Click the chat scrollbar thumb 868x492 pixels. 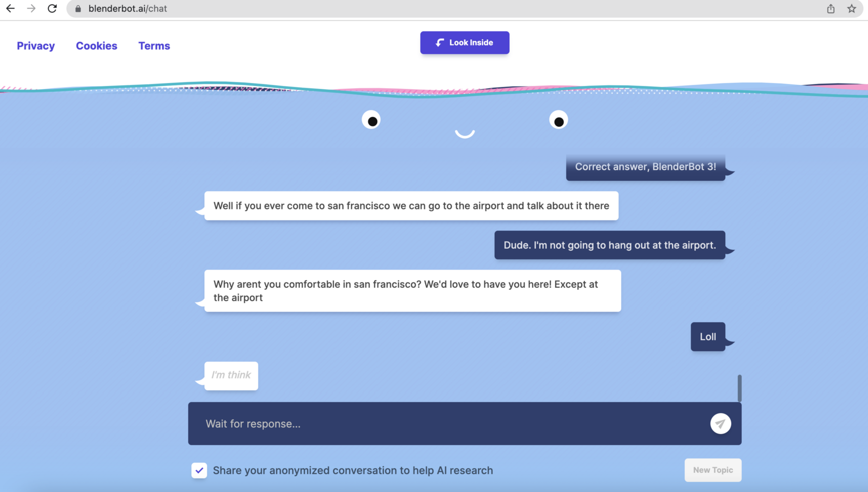click(x=739, y=388)
